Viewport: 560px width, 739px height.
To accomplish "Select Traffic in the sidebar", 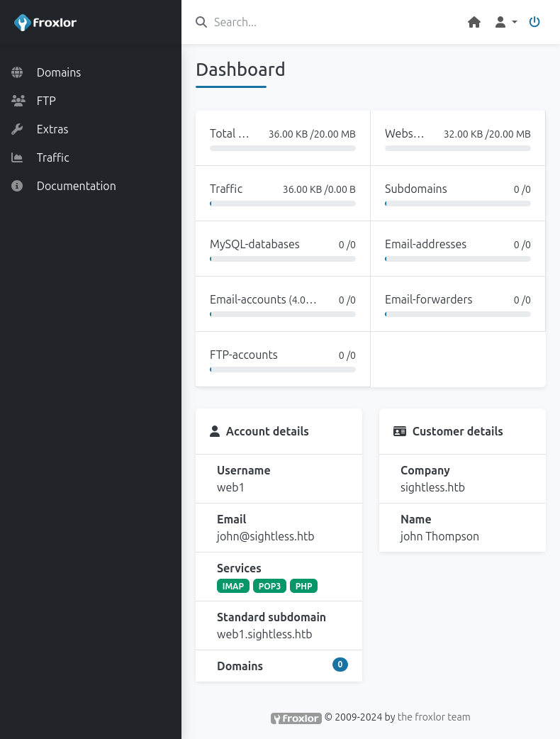I will tap(53, 157).
